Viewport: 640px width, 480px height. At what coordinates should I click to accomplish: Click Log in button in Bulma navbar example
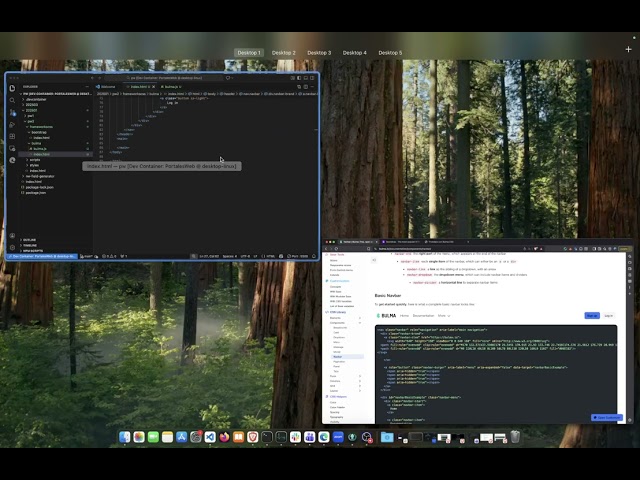click(608, 316)
